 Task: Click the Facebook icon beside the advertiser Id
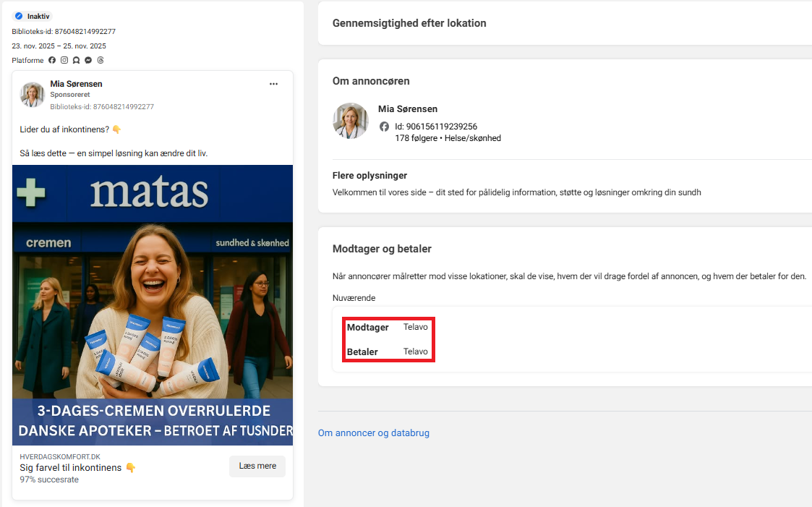(x=384, y=127)
